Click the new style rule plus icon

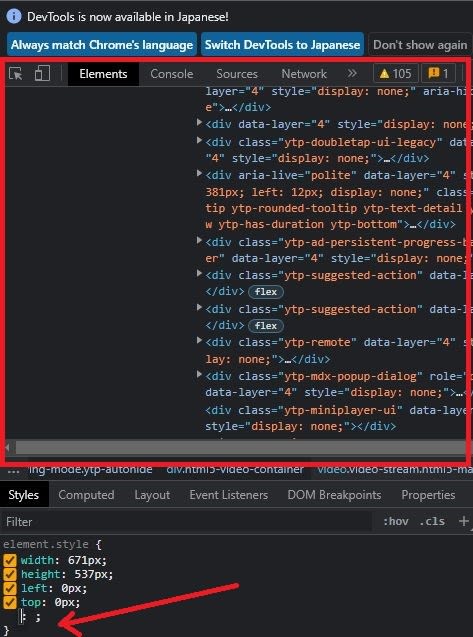coord(463,521)
